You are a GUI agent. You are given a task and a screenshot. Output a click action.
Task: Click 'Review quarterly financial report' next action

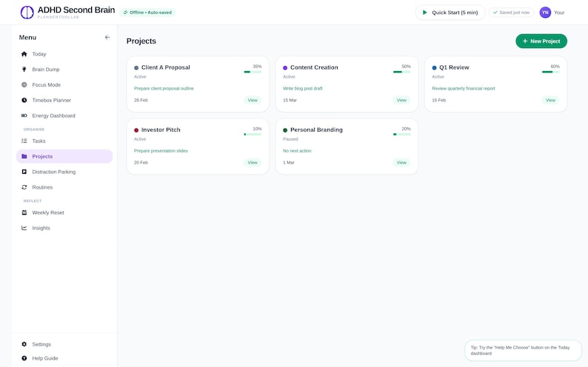464,88
